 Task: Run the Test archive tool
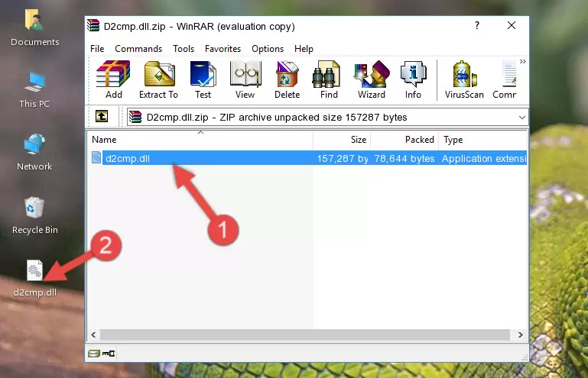point(203,79)
